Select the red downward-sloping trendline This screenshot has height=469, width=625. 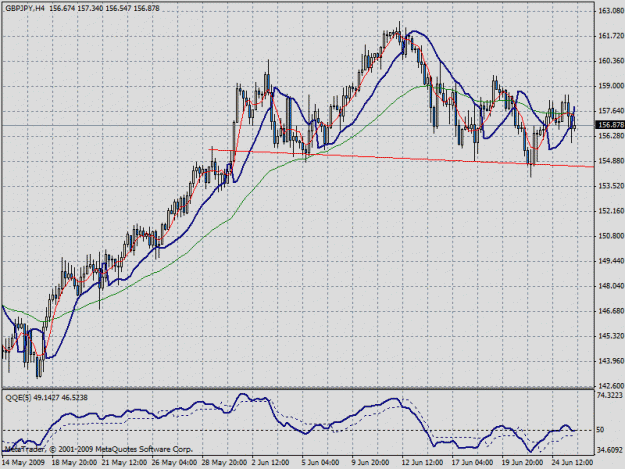click(399, 158)
